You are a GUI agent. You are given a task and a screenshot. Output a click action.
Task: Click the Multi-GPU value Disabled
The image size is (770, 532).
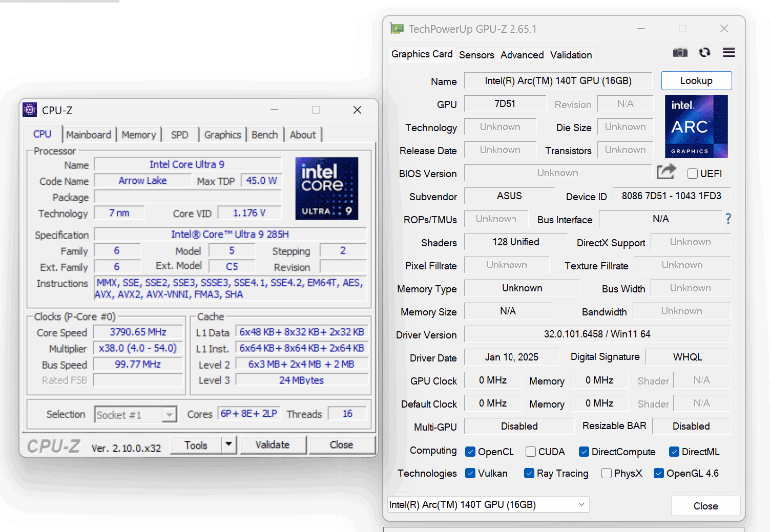coord(519,427)
